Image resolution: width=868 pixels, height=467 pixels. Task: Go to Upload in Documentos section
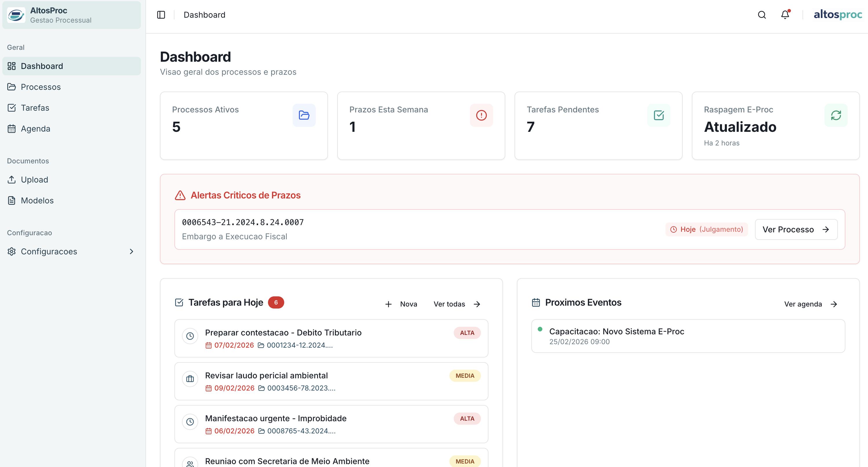click(34, 180)
